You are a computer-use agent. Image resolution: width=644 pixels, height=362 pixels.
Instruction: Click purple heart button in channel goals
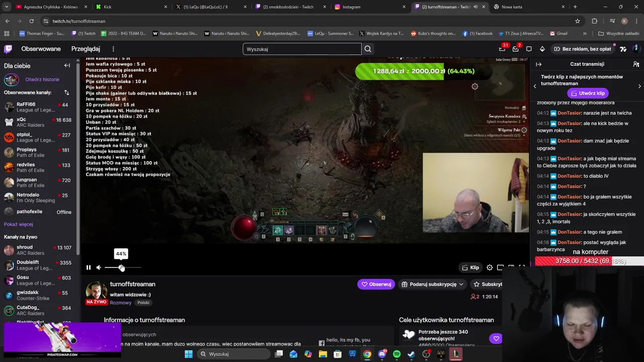496,338
